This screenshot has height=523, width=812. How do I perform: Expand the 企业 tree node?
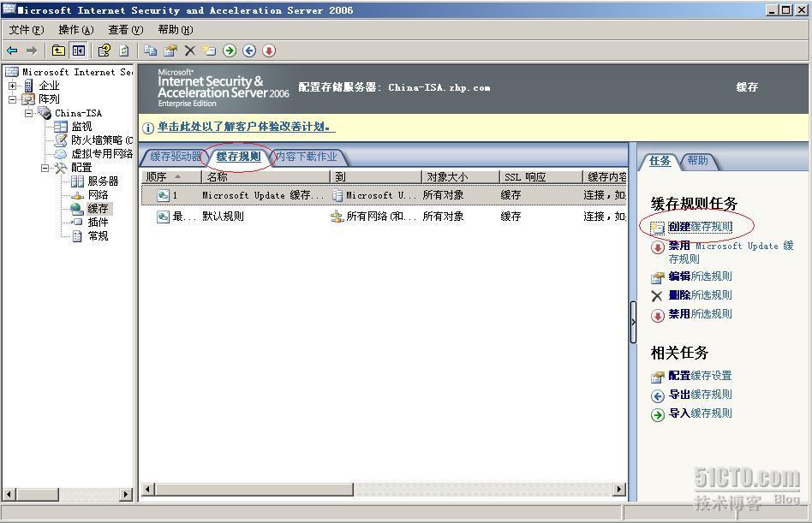(12, 86)
